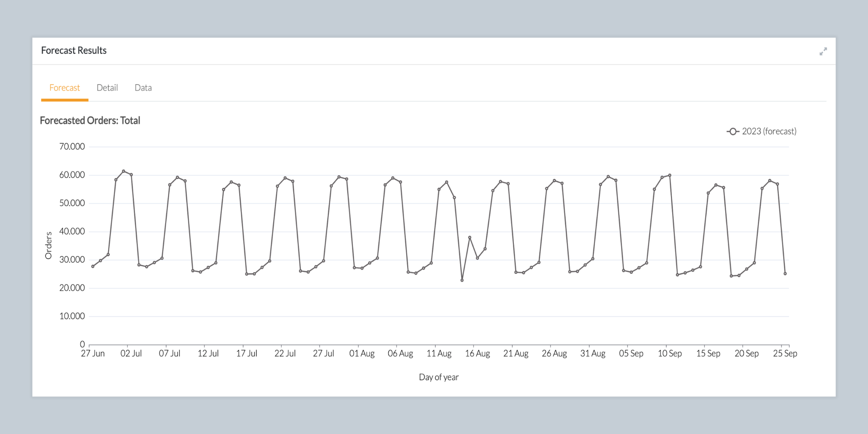Click the last data point at 25 Sep
868x434 pixels.
click(x=785, y=274)
